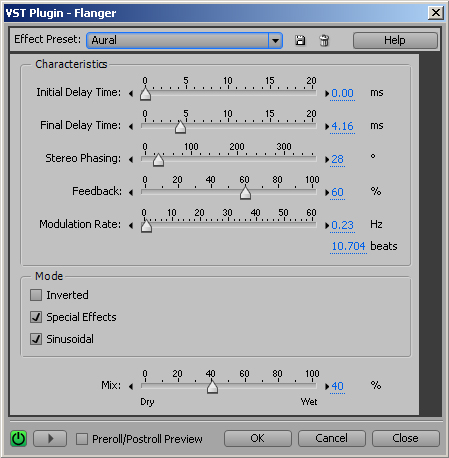Uncheck the Sinusoidal checkbox

[36, 339]
